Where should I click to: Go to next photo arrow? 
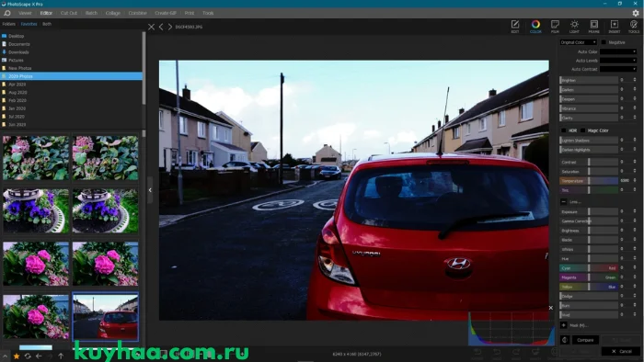(169, 27)
